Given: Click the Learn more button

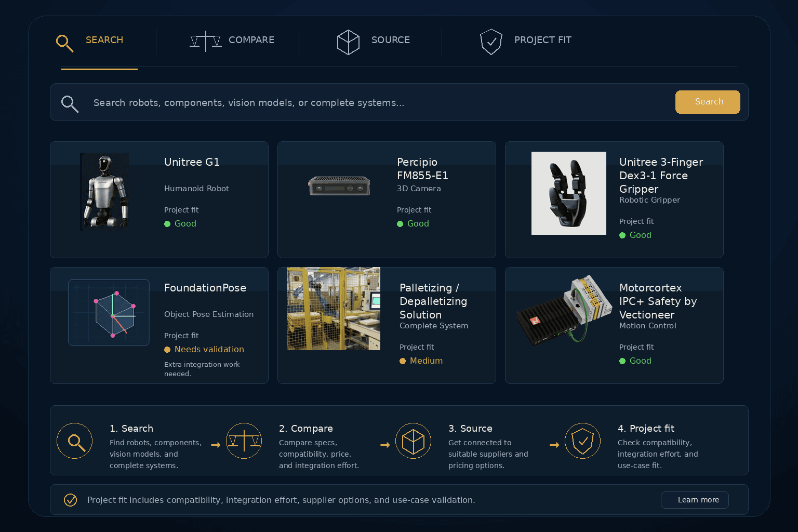Looking at the screenshot, I should [695, 500].
